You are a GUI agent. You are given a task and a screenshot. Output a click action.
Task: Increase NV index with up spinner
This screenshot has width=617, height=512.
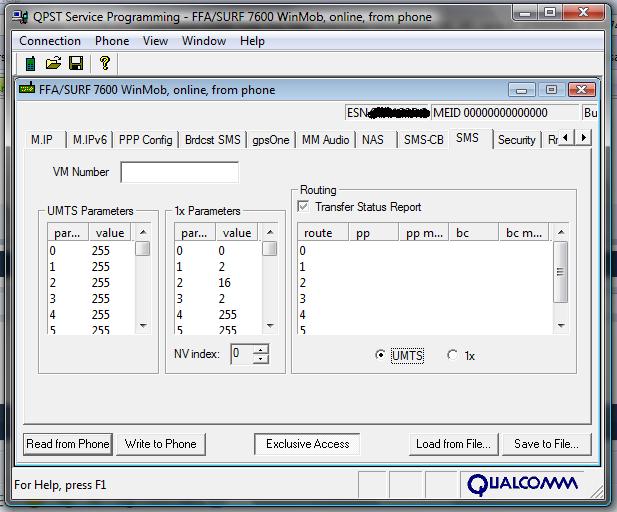tap(260, 349)
